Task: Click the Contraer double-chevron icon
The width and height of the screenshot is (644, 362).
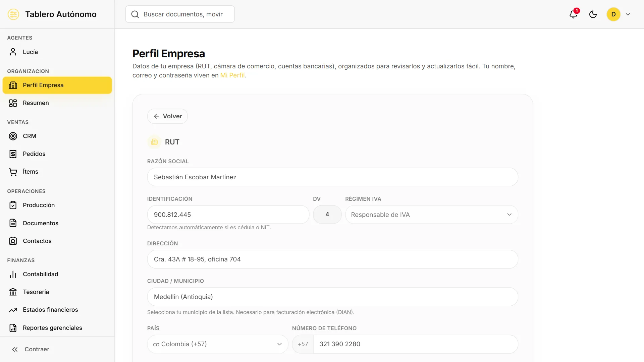Action: click(x=15, y=349)
